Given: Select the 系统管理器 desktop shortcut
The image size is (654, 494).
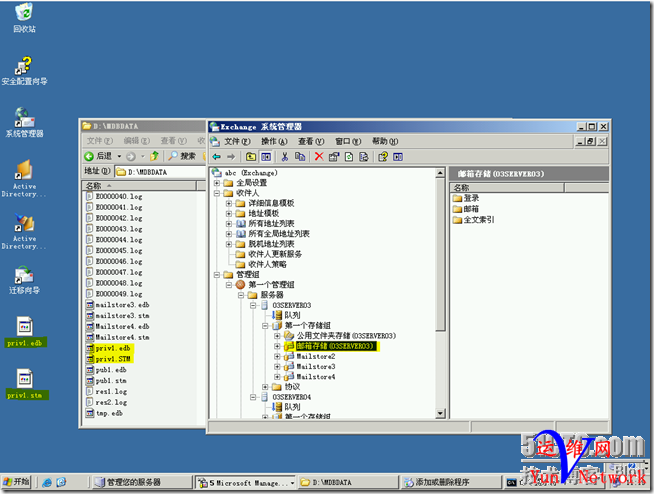Looking at the screenshot, I should tap(24, 123).
